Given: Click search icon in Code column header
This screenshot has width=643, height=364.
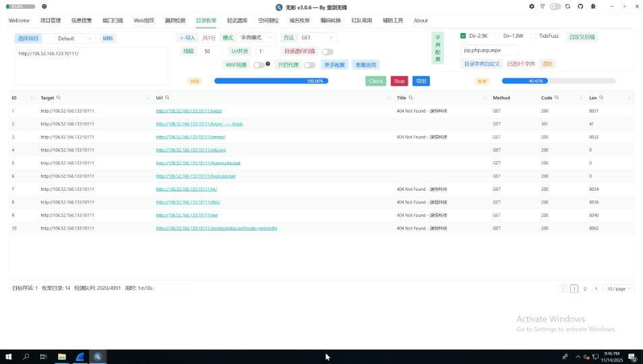Looking at the screenshot, I should (x=557, y=98).
